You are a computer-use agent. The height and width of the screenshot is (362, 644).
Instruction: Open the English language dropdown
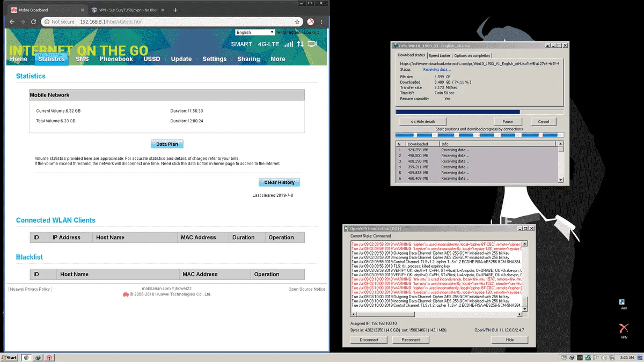pyautogui.click(x=254, y=32)
